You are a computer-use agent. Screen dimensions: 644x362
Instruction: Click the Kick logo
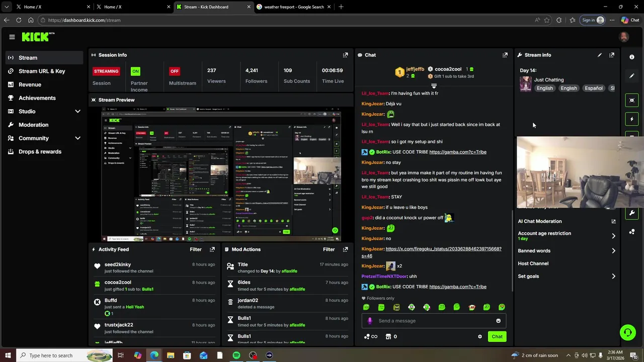[38, 37]
